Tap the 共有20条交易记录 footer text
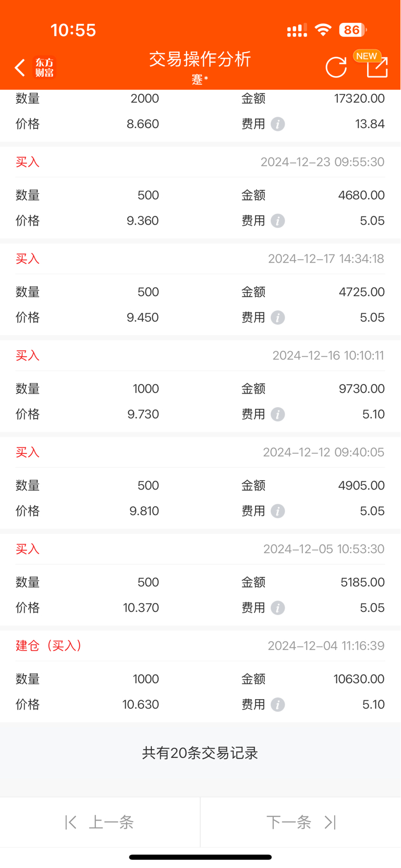The height and width of the screenshot is (868, 401). [x=200, y=753]
